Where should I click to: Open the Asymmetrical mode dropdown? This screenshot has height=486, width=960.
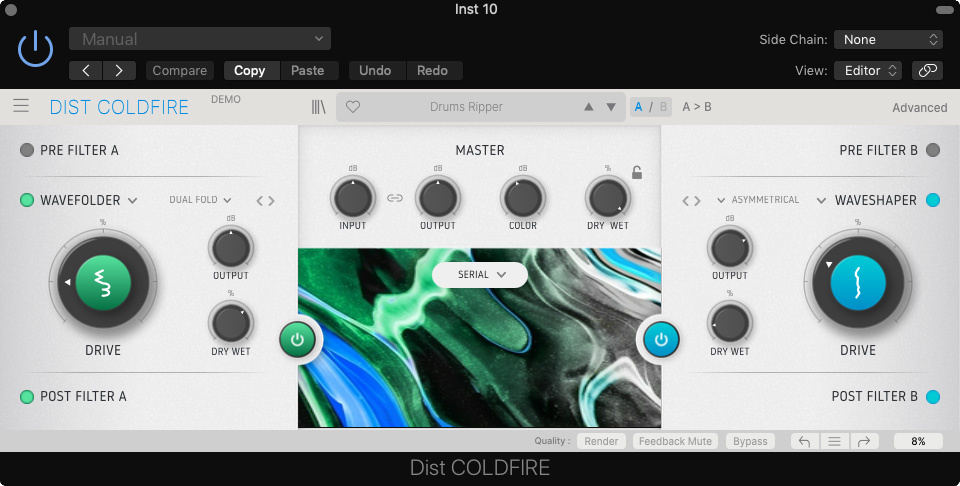point(758,200)
